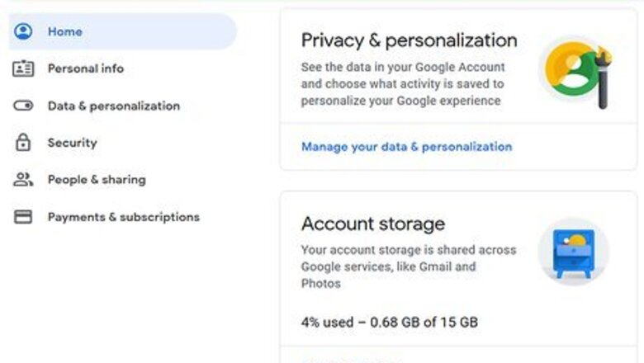644x363 pixels.
Task: Click the Payments & subscriptions card icon
Action: pos(23,217)
